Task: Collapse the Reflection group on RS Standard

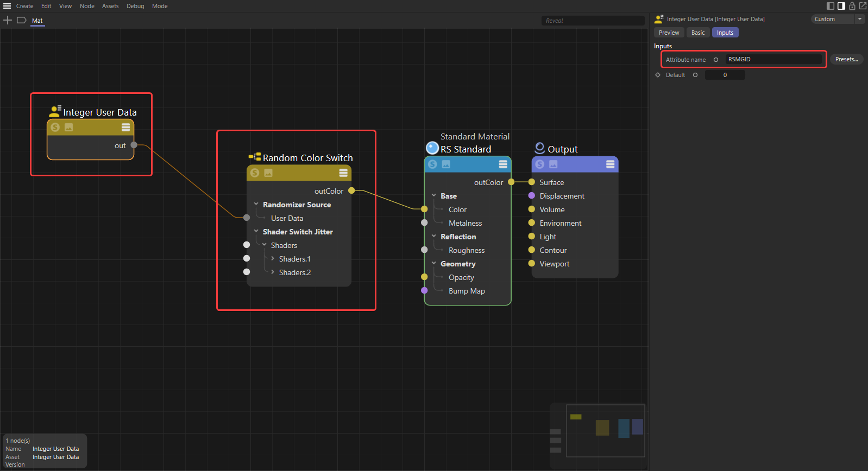Action: [x=434, y=236]
